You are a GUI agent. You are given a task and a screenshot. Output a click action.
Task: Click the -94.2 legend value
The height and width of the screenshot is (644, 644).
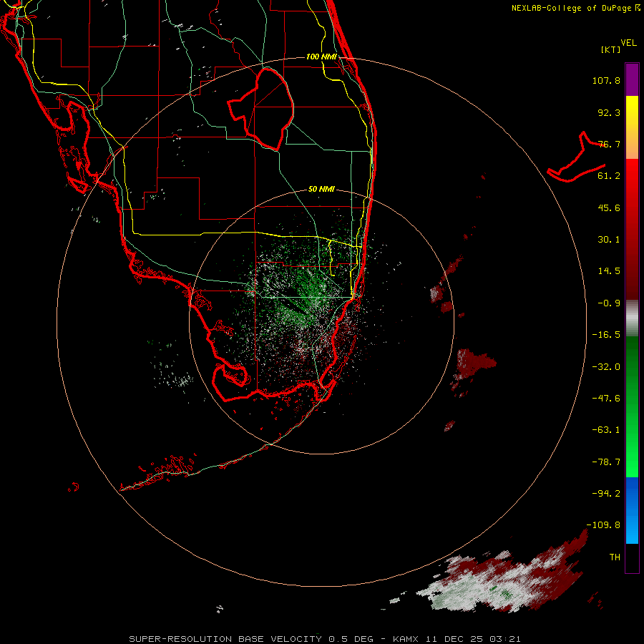[x=606, y=494]
